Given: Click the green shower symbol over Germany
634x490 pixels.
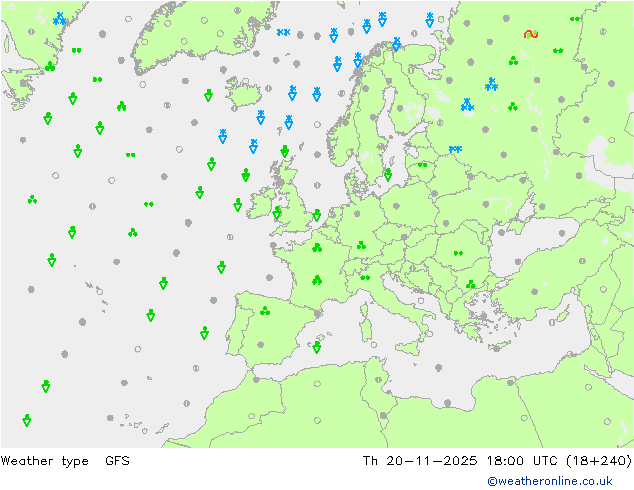Looking at the screenshot, I should pos(361,245).
